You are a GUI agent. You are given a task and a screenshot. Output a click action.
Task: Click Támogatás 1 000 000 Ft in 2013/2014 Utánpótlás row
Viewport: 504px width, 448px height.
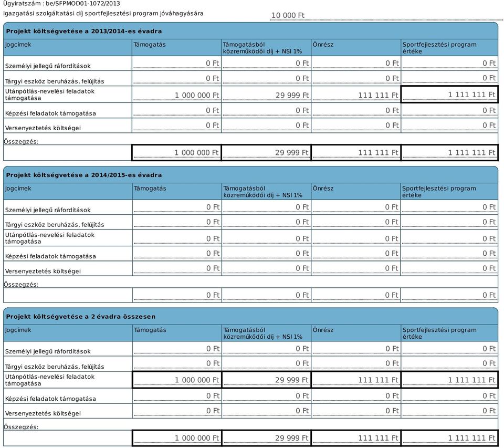pyautogui.click(x=176, y=95)
